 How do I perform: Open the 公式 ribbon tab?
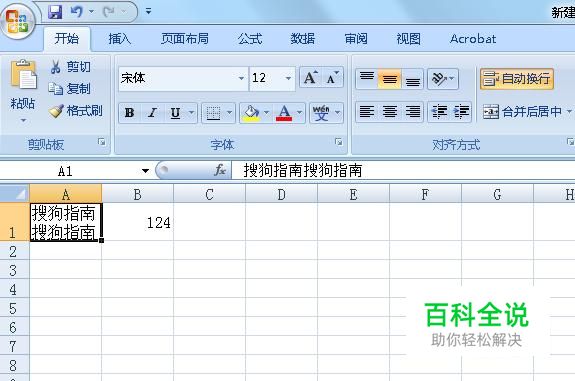(250, 39)
